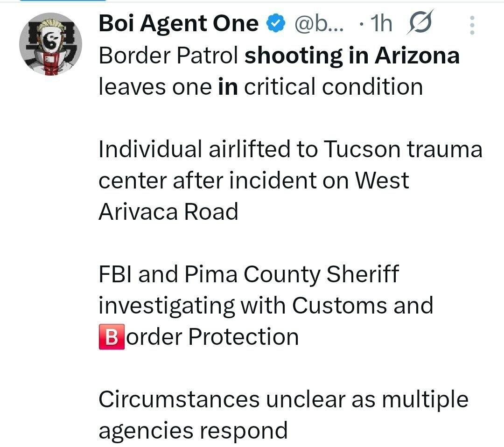Click the Boi Agent One display name
The width and height of the screenshot is (504, 447).
178,23
